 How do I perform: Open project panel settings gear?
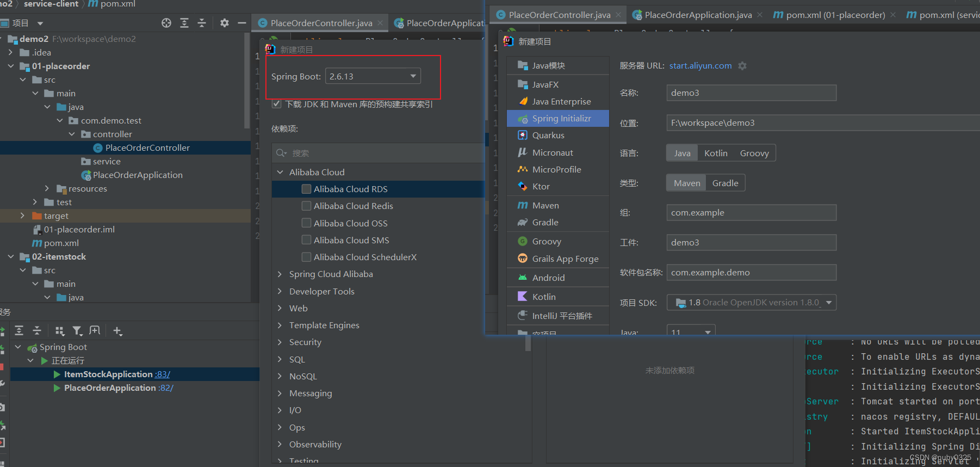(225, 23)
